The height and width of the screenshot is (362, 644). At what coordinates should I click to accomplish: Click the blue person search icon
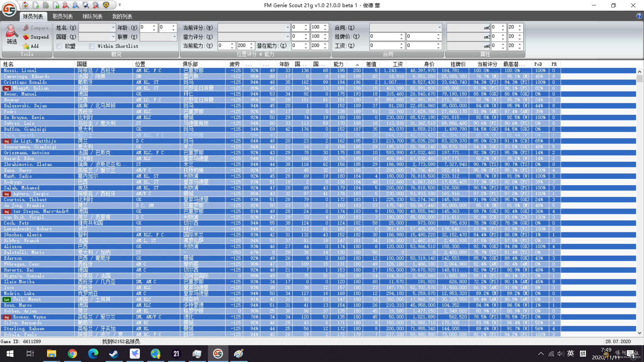point(76,5)
